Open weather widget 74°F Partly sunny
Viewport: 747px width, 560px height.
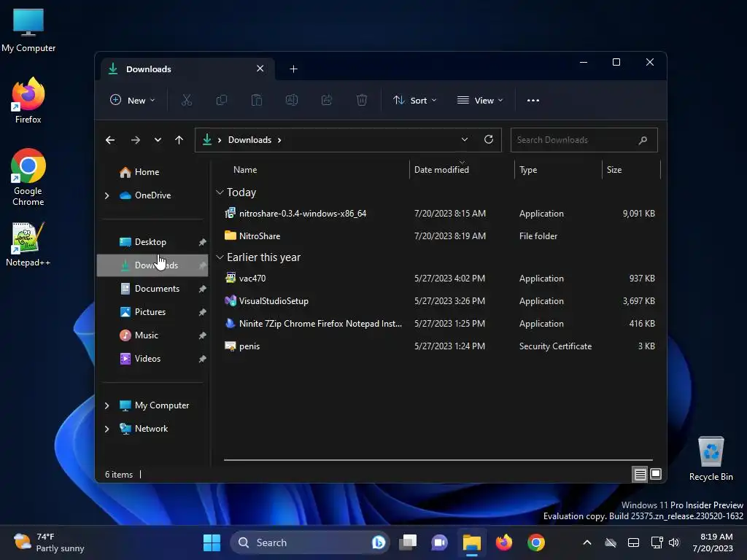tap(49, 542)
